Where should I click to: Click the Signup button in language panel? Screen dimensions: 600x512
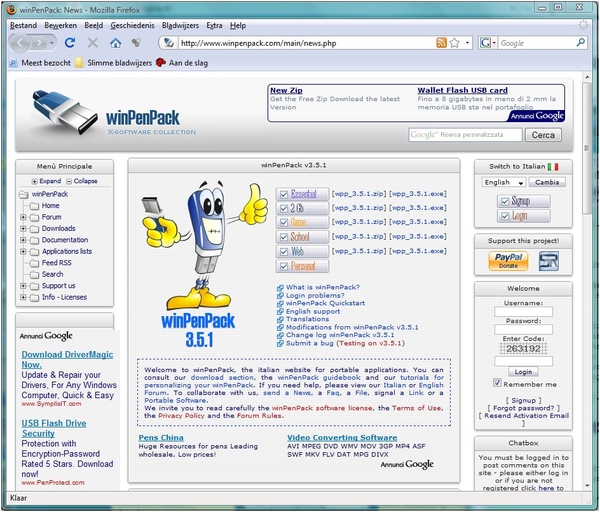[x=523, y=201]
